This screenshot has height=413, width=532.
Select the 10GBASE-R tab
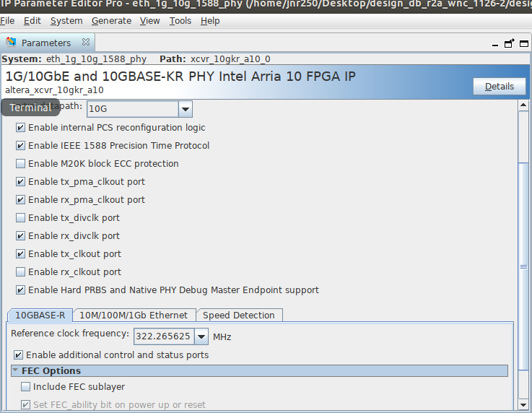point(40,316)
